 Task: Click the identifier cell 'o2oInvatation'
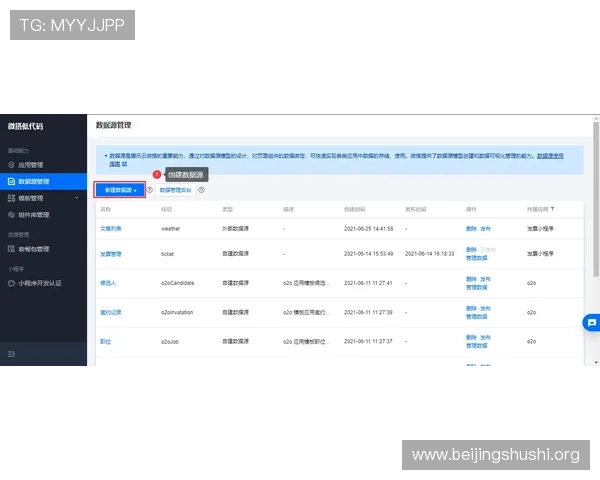click(x=177, y=312)
